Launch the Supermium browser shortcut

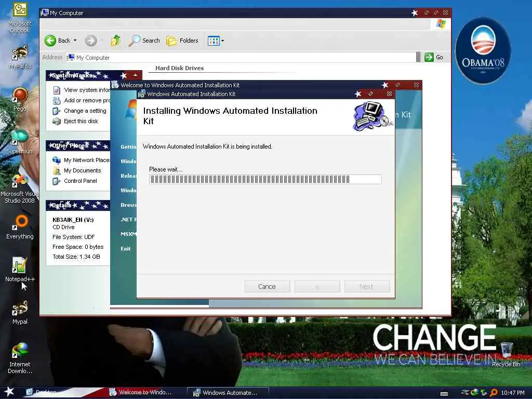20,142
